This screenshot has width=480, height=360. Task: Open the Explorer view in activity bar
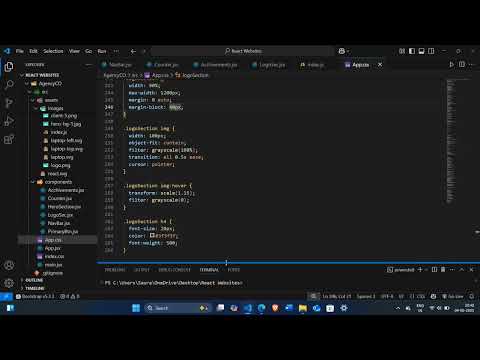tap(9, 67)
